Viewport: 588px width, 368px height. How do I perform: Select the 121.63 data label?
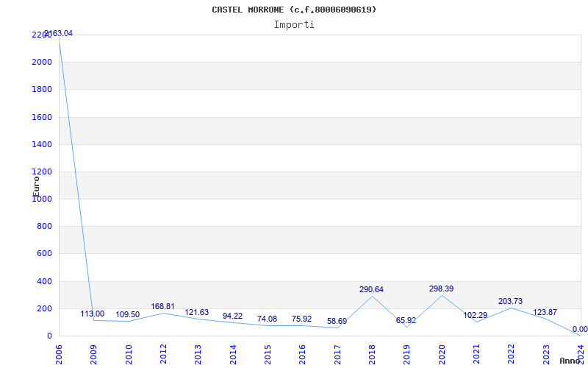coord(196,312)
